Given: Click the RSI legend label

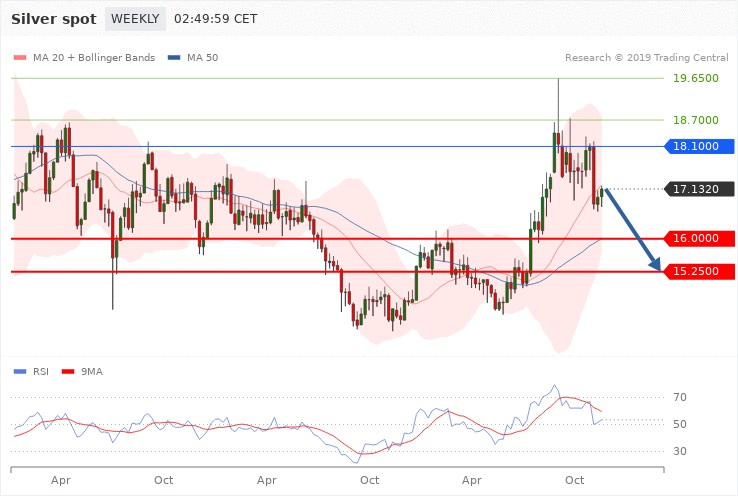Looking at the screenshot, I should click(x=41, y=371).
